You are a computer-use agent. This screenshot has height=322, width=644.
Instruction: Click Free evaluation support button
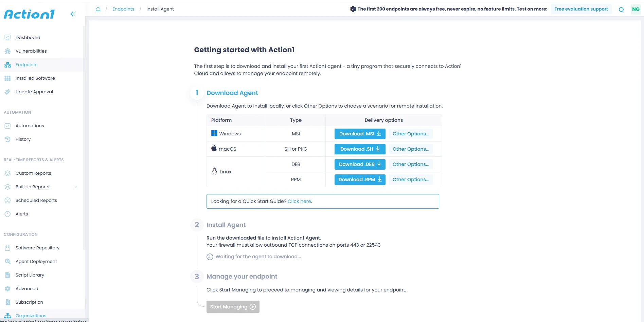click(x=581, y=9)
